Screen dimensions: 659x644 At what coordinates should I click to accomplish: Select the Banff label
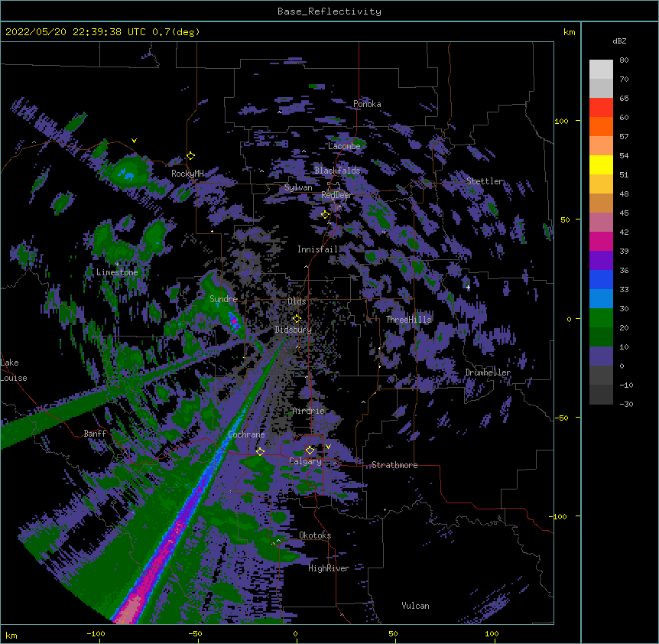point(95,434)
